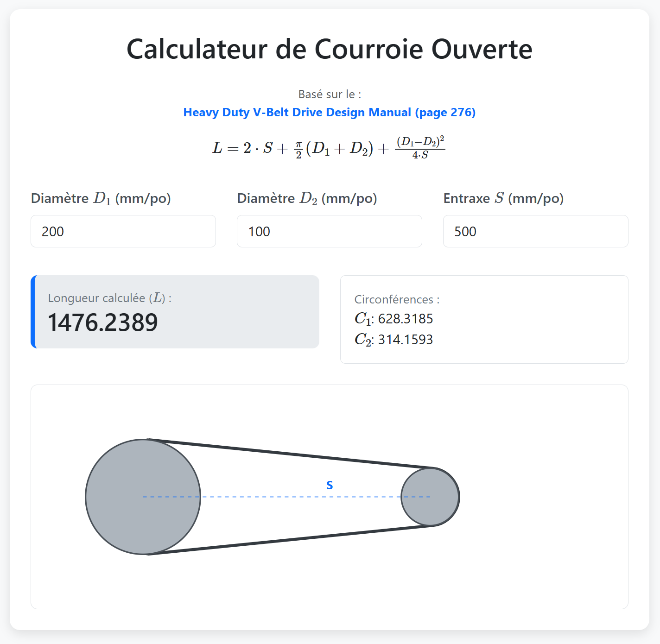Viewport: 660px width, 644px height.
Task: Select the C1 circumference value 628.3185
Action: [405, 319]
